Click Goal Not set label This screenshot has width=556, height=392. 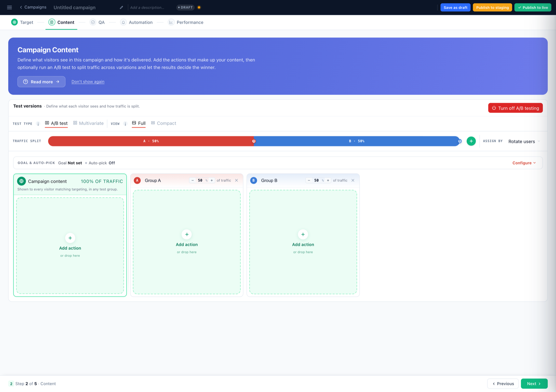(70, 163)
